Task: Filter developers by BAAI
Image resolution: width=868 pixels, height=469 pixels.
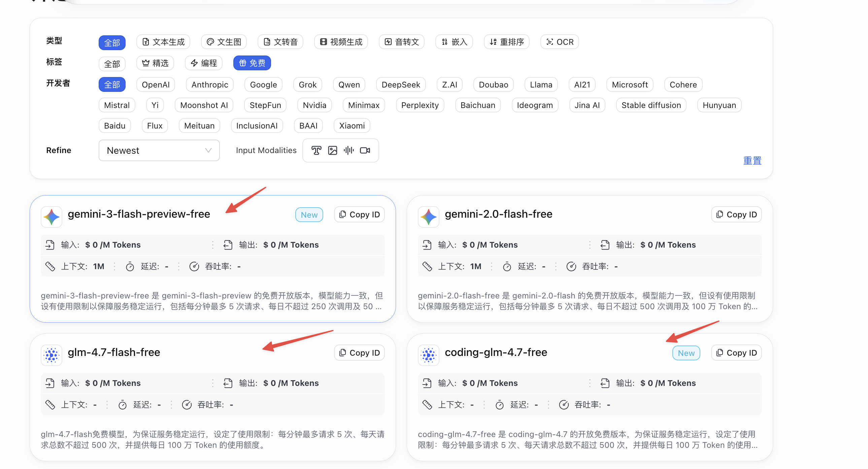Action: [308, 125]
